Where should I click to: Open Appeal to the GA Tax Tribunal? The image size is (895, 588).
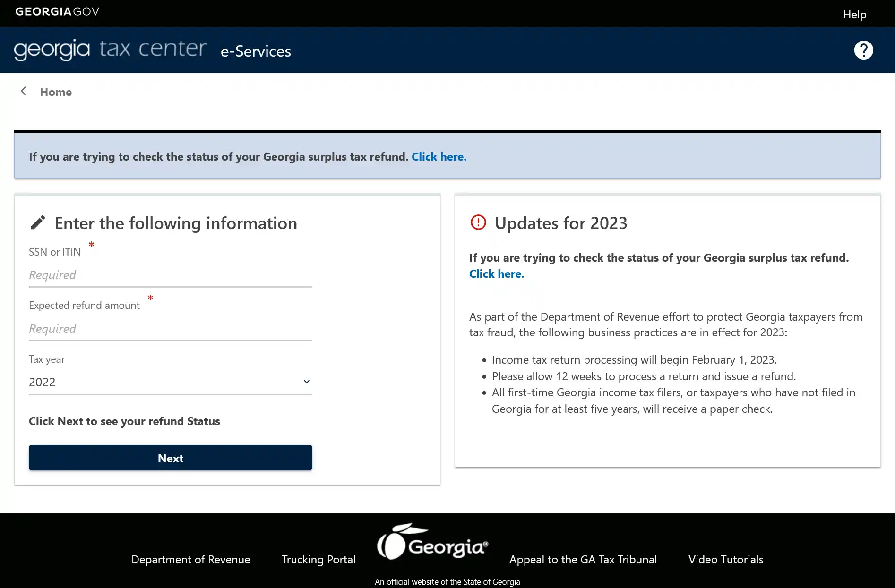pyautogui.click(x=583, y=560)
